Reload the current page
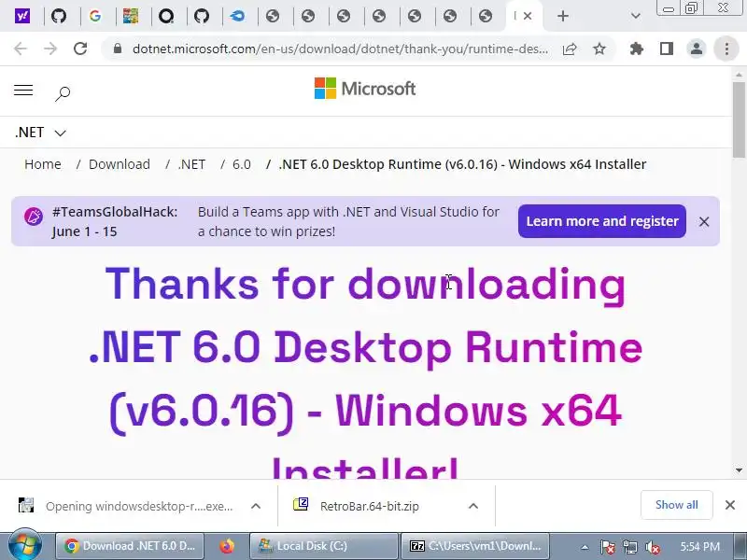The image size is (747, 560). (80, 49)
